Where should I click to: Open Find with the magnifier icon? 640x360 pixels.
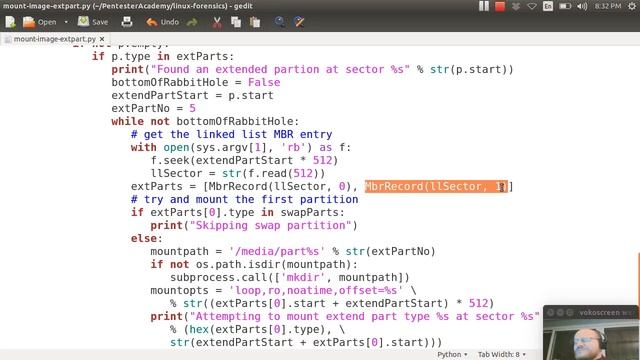(280, 22)
